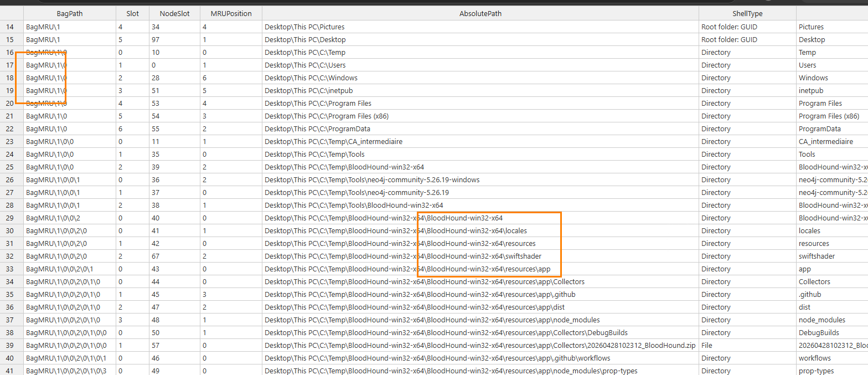Screen dimensions: 868x375
Task: Click the NodeSlot cell with value 97
Action: (x=175, y=39)
